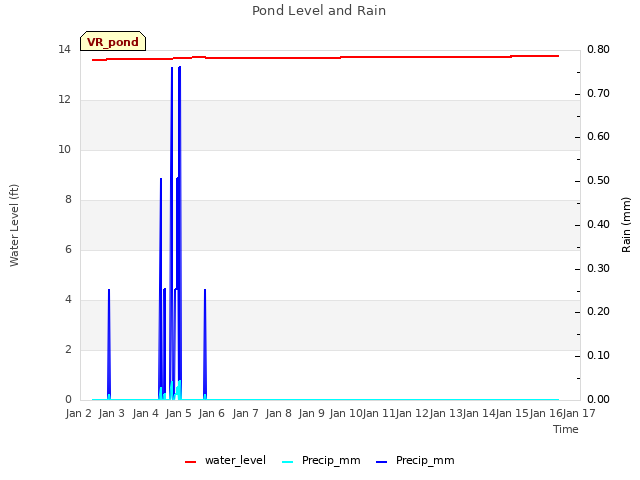Click the Jan 5 x-axis tick label

(x=178, y=413)
